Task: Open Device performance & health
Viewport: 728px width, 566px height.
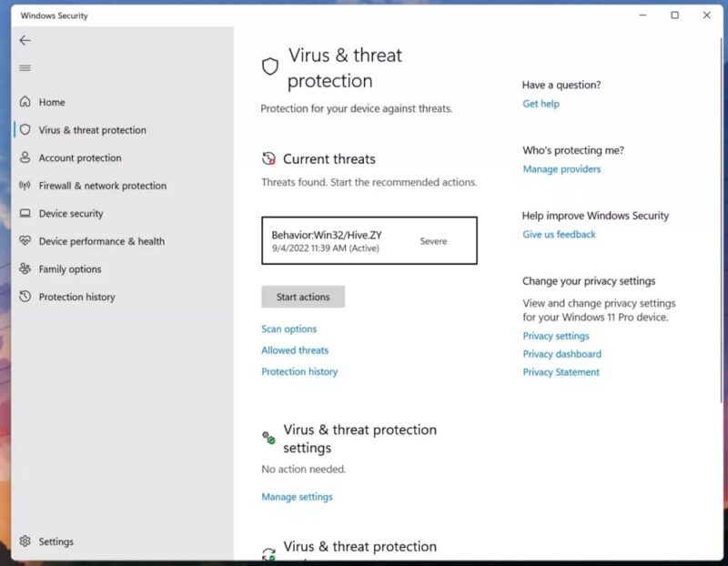Action: 100,241
